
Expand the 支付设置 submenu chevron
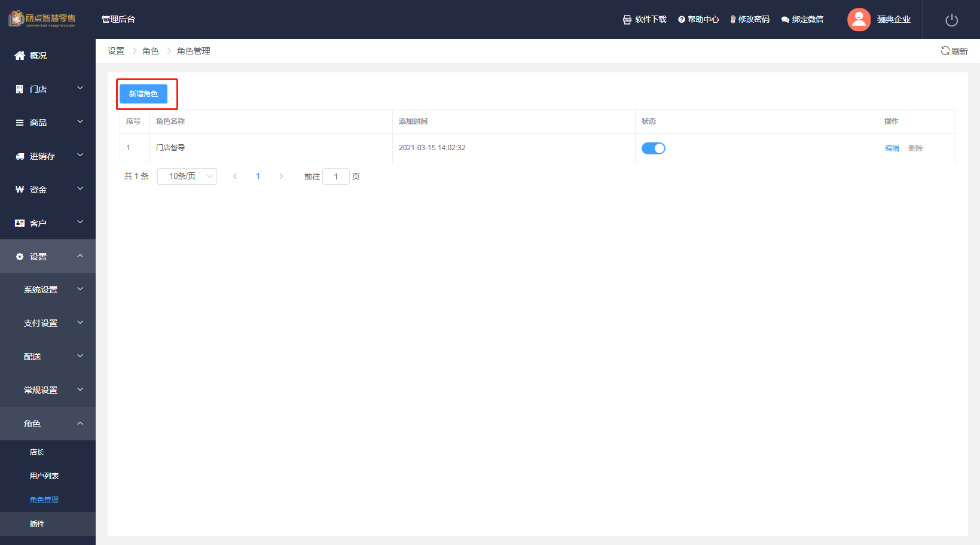pos(80,323)
